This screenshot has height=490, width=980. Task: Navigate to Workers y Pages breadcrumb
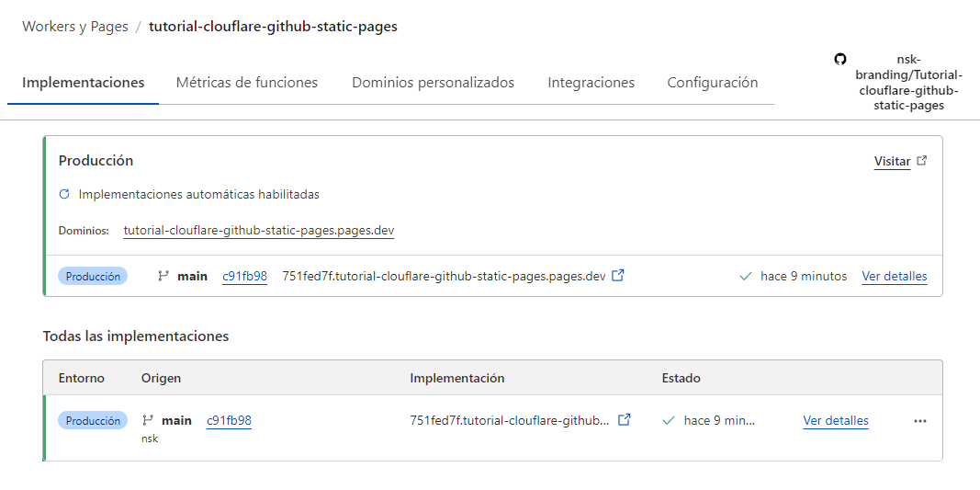(75, 27)
